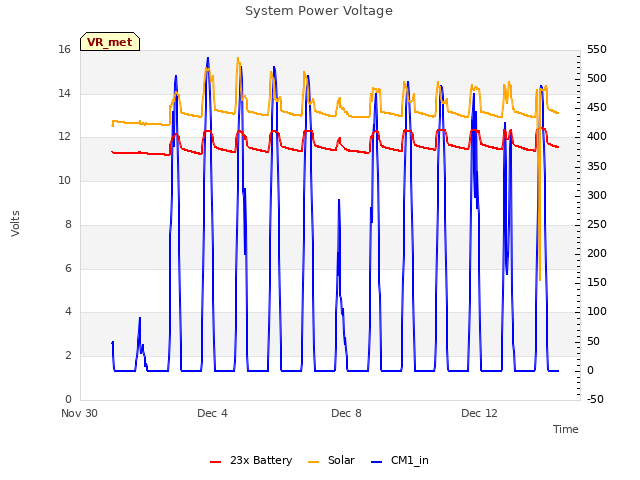Click the 300 value on right axis

click(x=597, y=195)
